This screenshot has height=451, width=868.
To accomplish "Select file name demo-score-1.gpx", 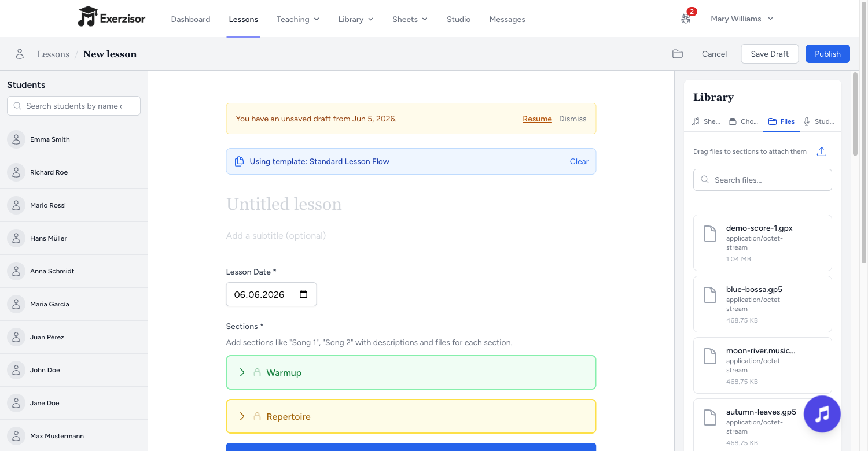I will [759, 228].
